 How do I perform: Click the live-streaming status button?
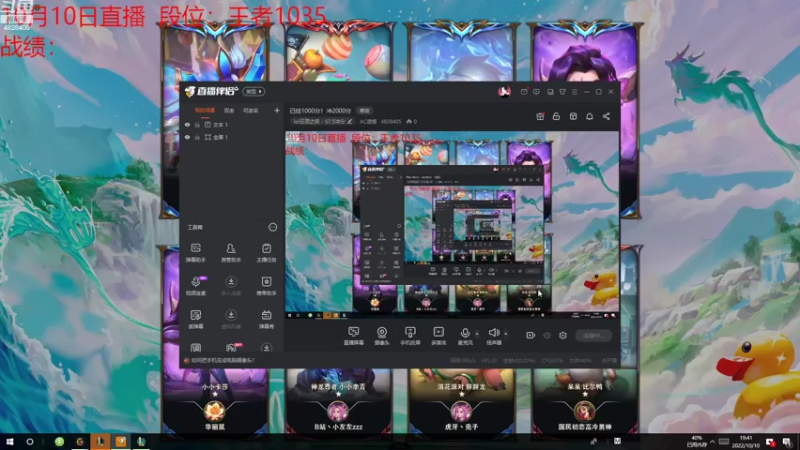tap(594, 335)
